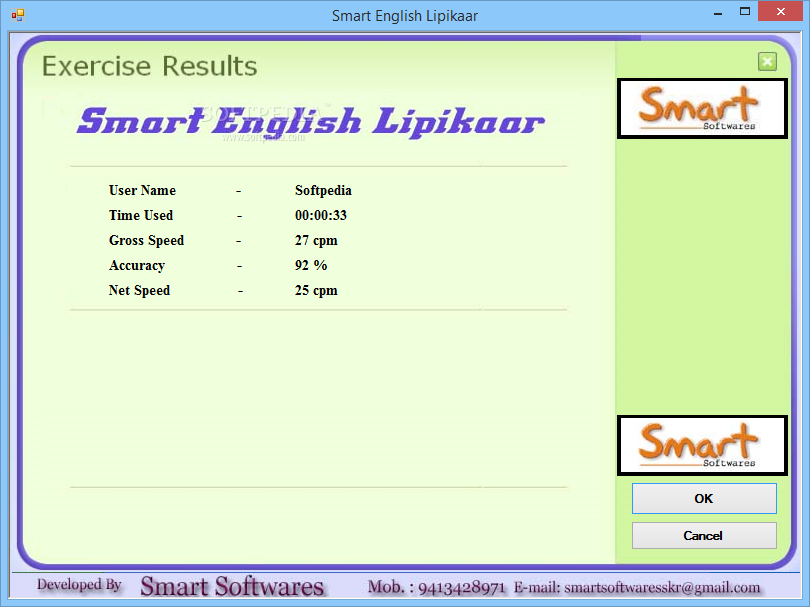
Task: Click the Exercise Results heading
Action: [x=149, y=66]
